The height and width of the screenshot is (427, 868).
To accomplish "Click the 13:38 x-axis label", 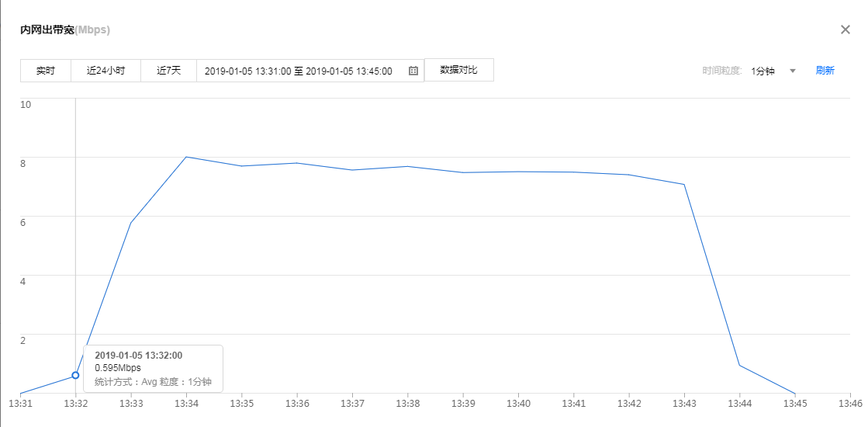I will 407,404.
